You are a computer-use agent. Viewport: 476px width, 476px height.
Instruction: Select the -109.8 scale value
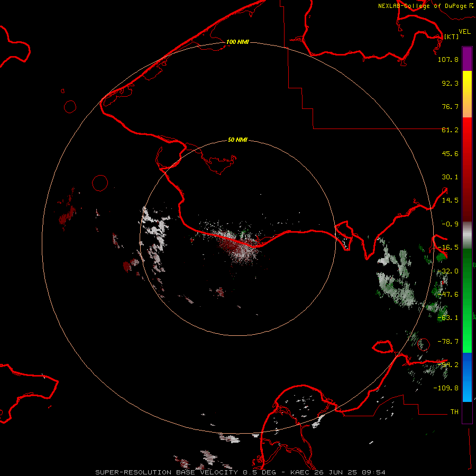click(446, 388)
